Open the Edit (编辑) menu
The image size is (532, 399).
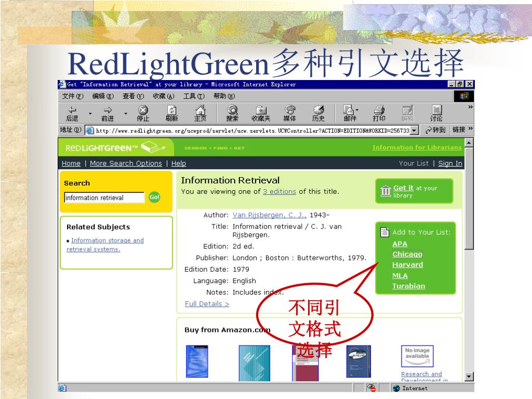pyautogui.click(x=103, y=96)
